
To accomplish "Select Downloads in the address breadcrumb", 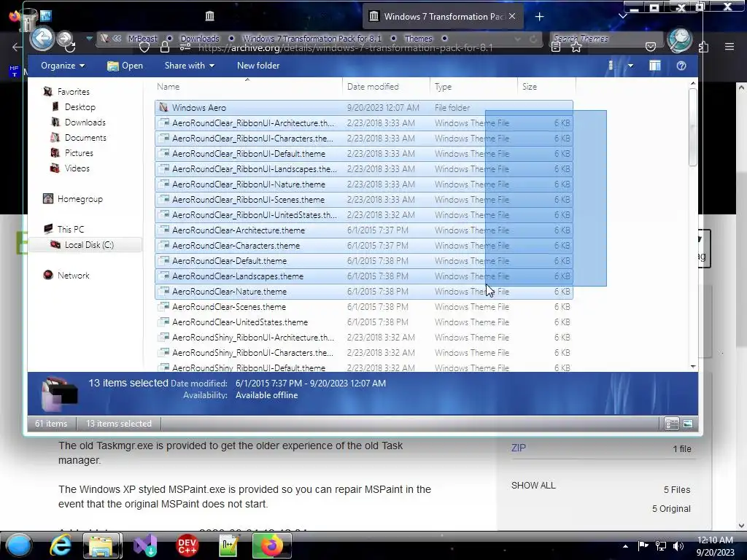I will tap(200, 39).
